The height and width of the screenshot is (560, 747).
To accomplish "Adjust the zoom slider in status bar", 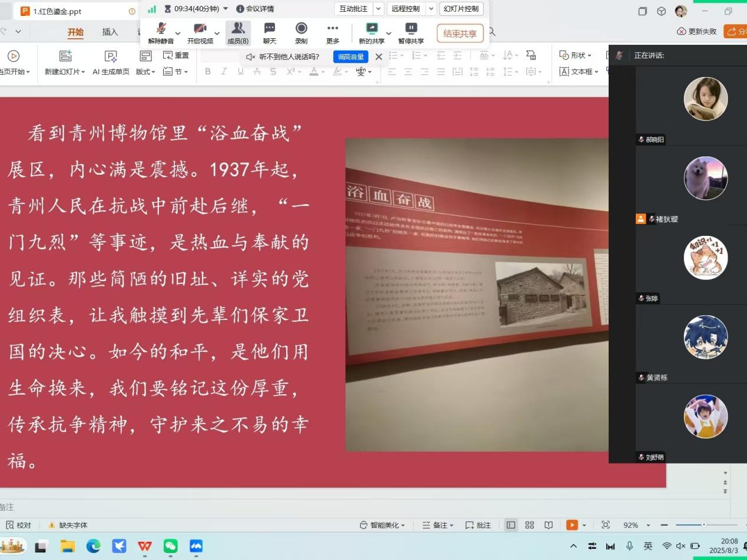I will tap(703, 525).
